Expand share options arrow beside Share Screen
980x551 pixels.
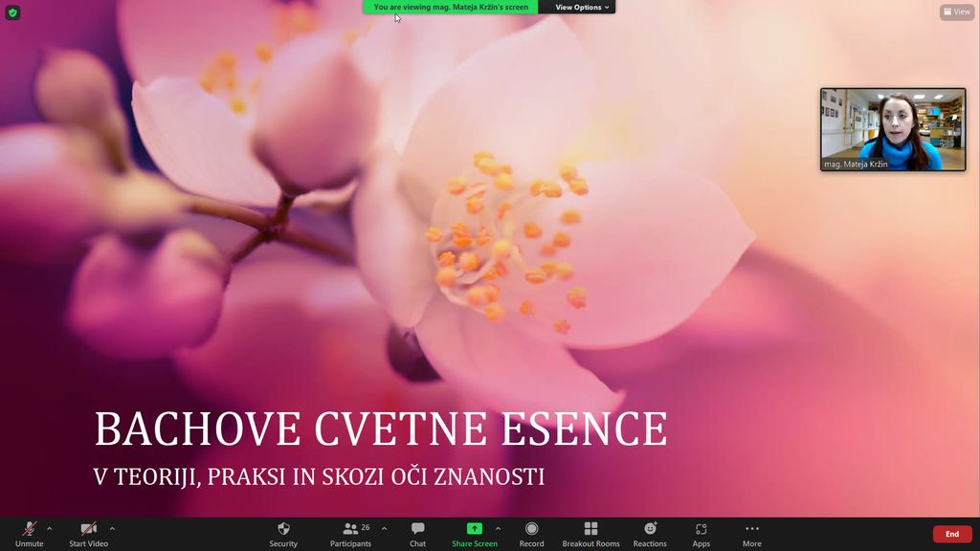498,528
